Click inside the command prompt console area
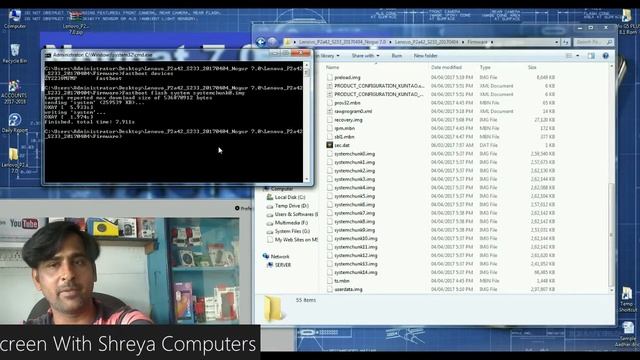 click(174, 122)
